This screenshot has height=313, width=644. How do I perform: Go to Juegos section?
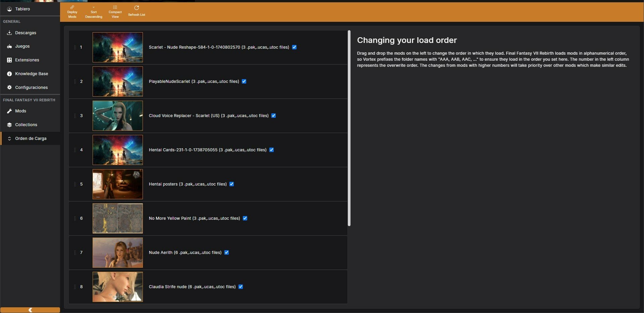pos(30,46)
